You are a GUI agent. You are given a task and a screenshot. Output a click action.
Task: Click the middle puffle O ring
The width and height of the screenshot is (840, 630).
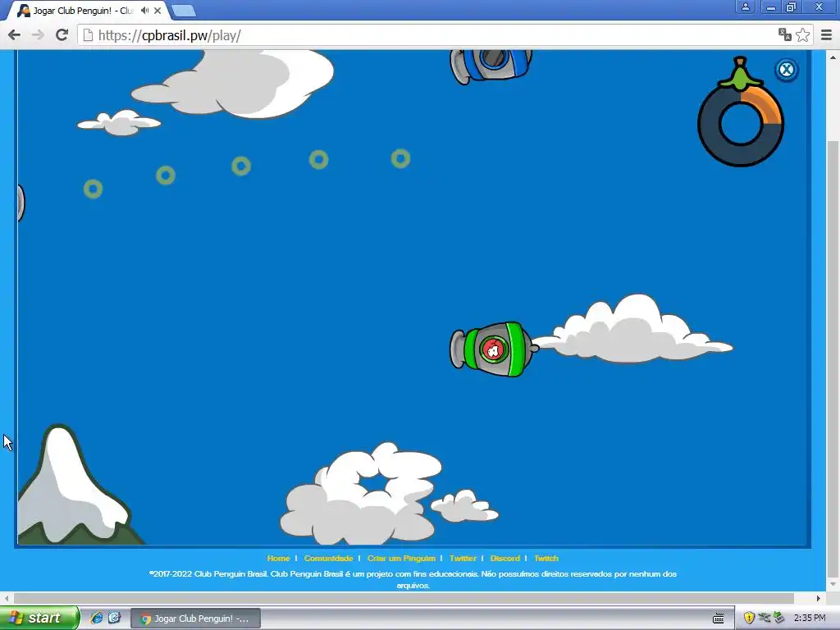[x=241, y=166]
